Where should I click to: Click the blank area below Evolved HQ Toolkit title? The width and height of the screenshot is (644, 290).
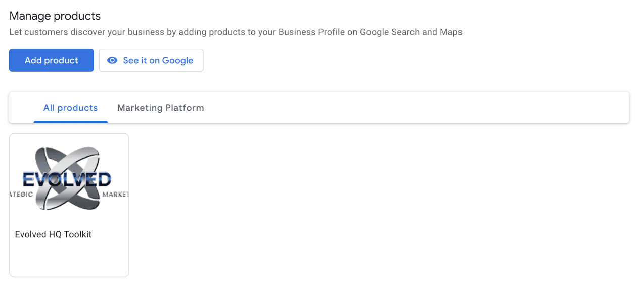coord(69,258)
